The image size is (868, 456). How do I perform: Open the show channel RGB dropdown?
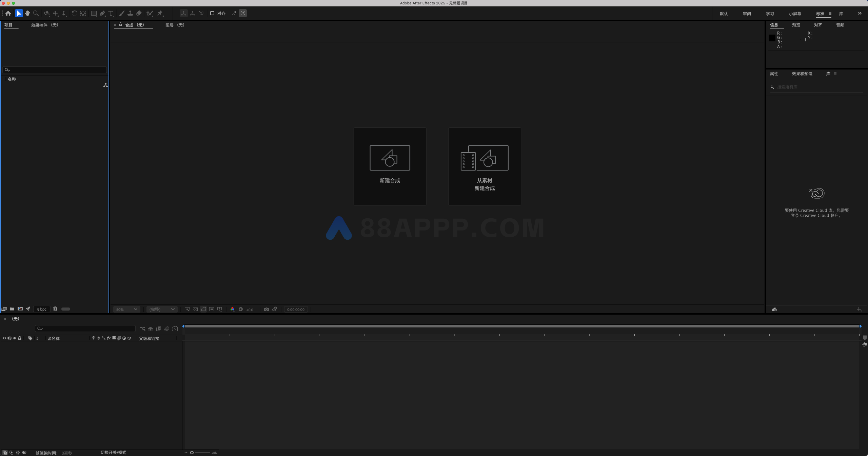pos(232,310)
